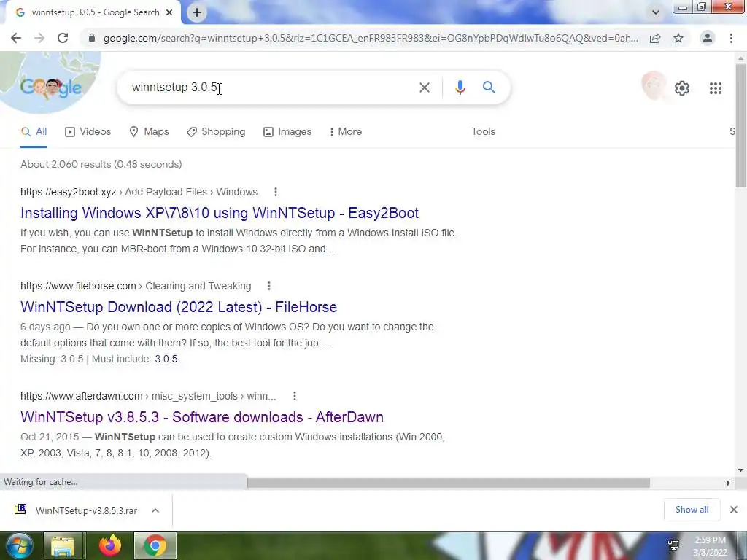747x560 pixels.
Task: Open Chrome's three-dot menu
Action: (x=731, y=38)
